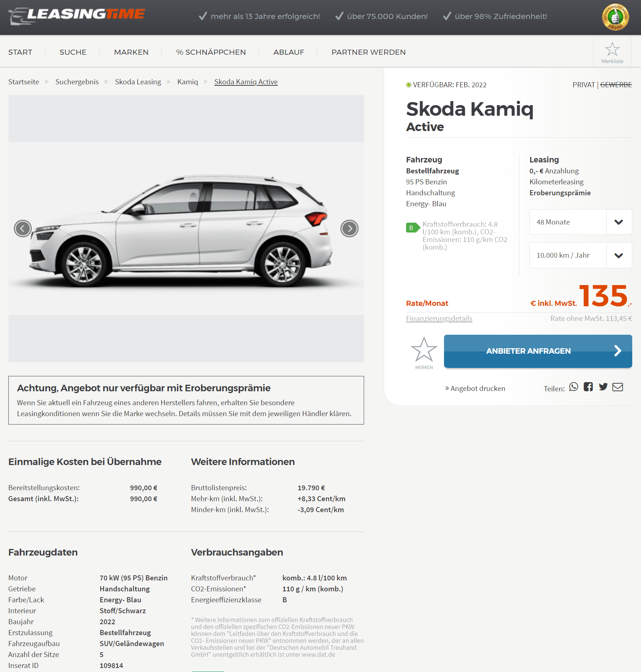Click 'Rate ohne MwSt. 113,45 €' text

pyautogui.click(x=591, y=318)
